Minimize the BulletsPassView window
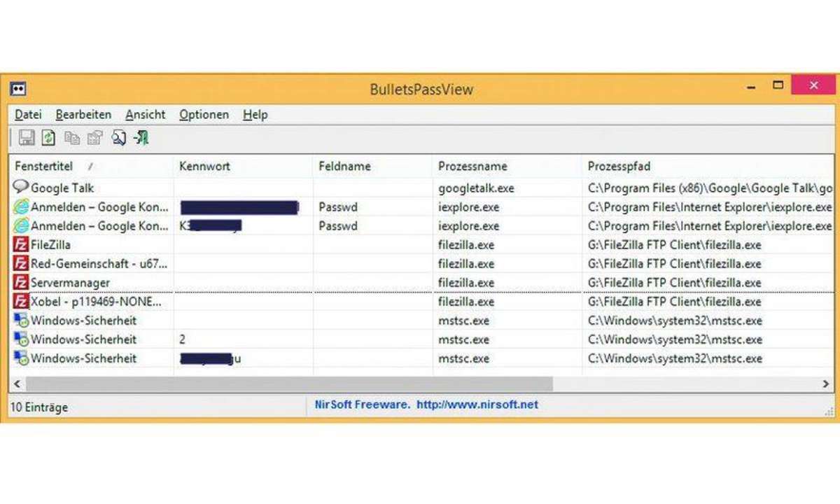 751,87
